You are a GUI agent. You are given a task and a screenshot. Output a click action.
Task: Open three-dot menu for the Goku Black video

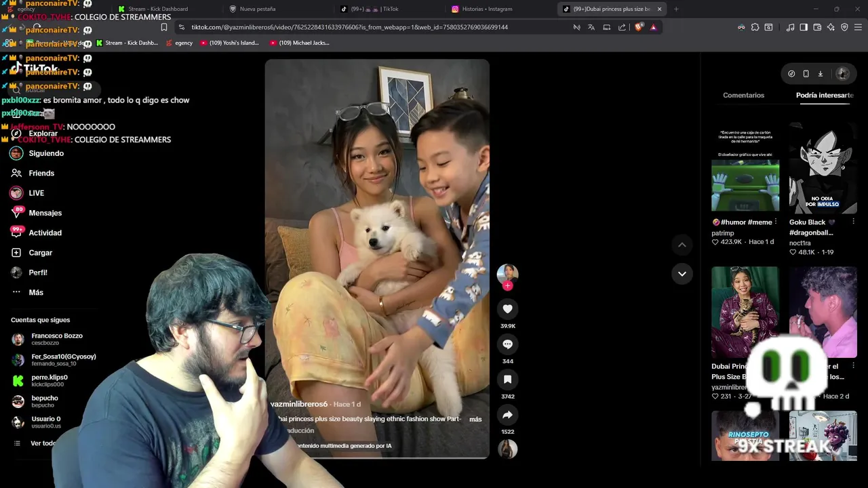point(853,222)
